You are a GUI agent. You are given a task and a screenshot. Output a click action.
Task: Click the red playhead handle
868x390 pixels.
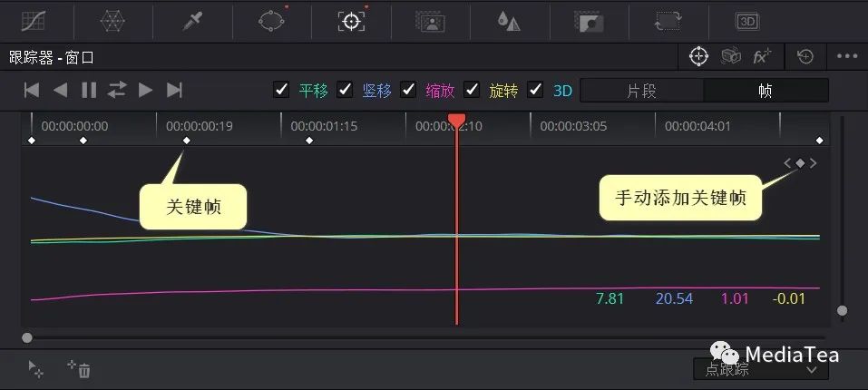pos(456,122)
